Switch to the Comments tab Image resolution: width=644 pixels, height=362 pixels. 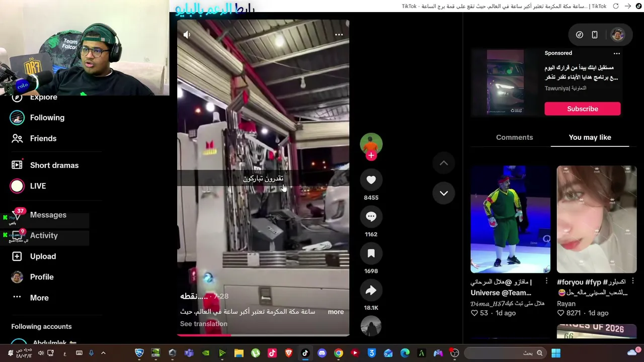[514, 137]
